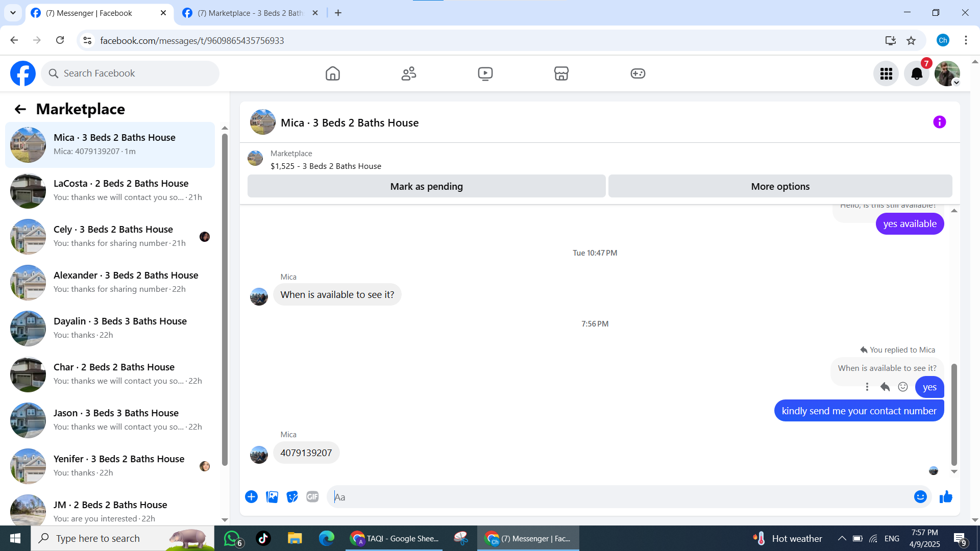The height and width of the screenshot is (551, 980).
Task: Click the chat messages scrollbar
Action: 954,414
